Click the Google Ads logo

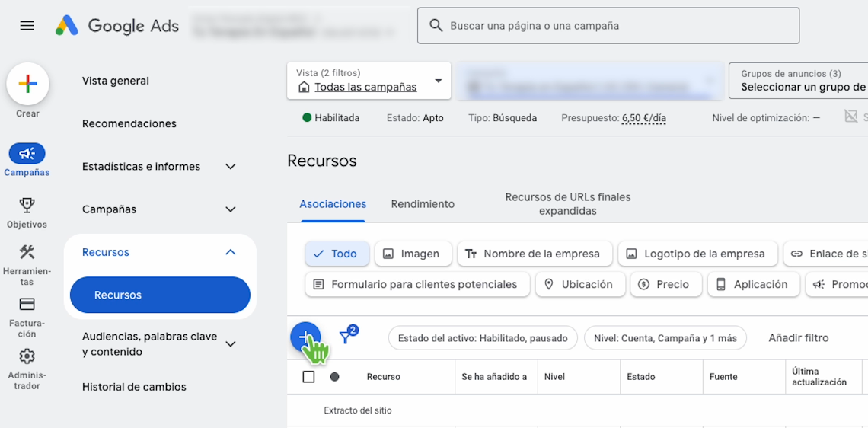point(116,25)
